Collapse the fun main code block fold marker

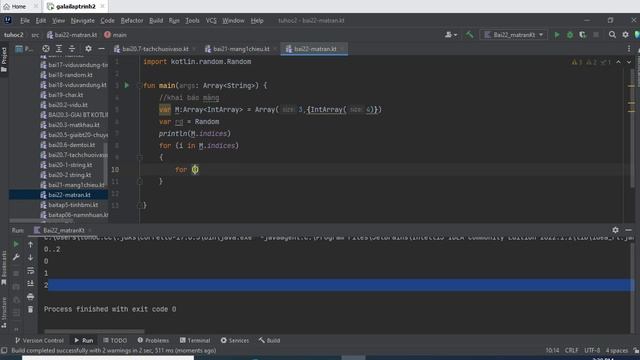pos(140,85)
